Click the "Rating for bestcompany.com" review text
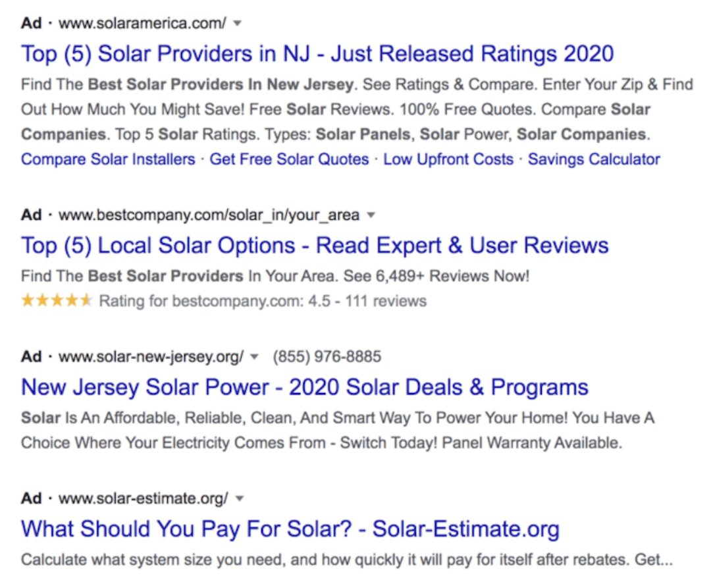The image size is (711, 588). coord(263,302)
